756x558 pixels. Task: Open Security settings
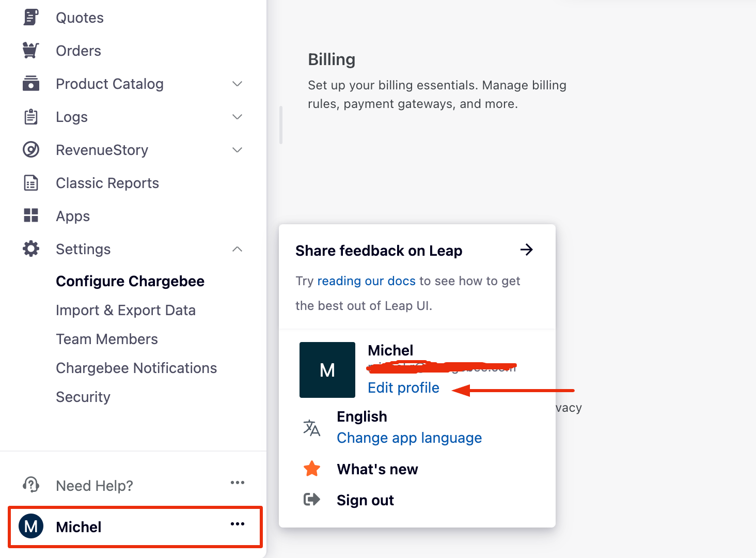click(83, 397)
